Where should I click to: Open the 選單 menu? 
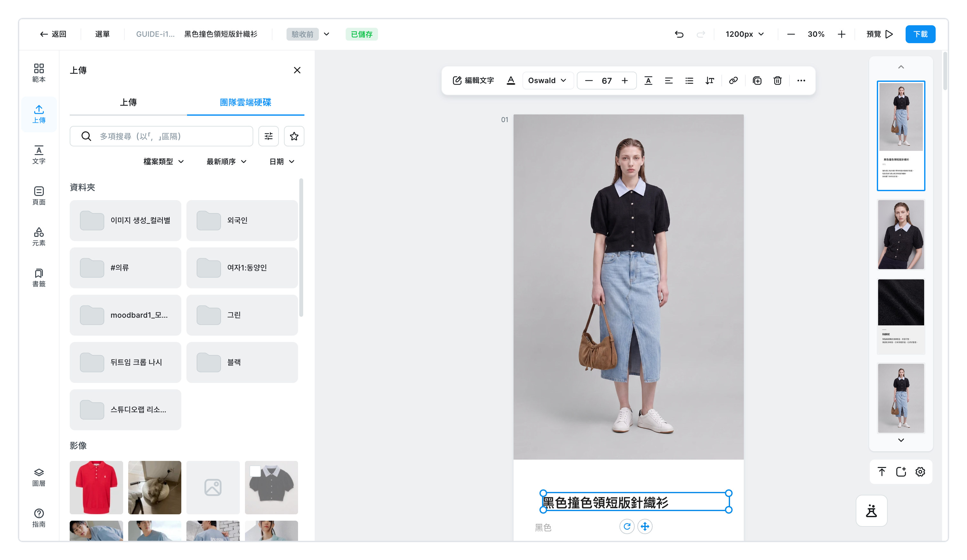click(x=102, y=34)
